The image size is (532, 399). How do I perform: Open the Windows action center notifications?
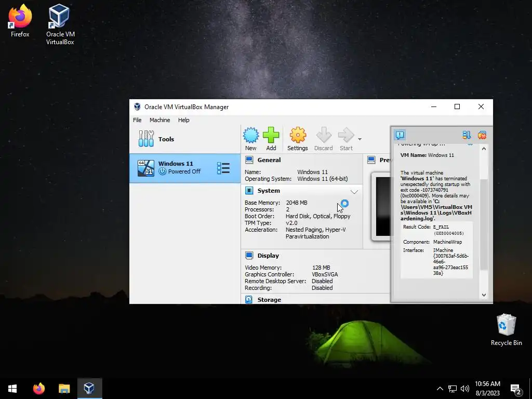(x=516, y=389)
